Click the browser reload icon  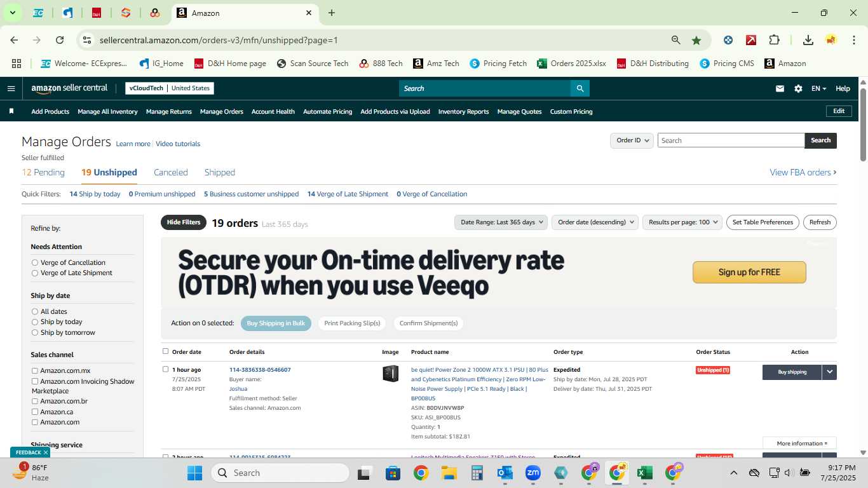click(x=60, y=40)
